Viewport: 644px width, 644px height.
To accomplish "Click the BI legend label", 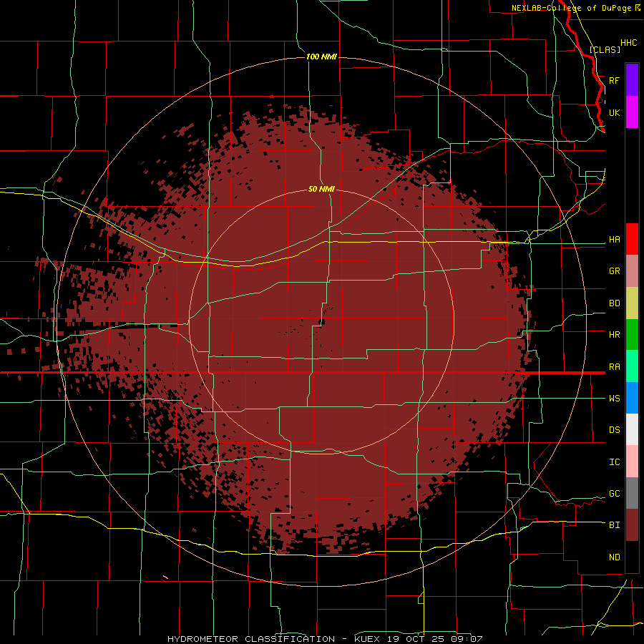I will [614, 525].
